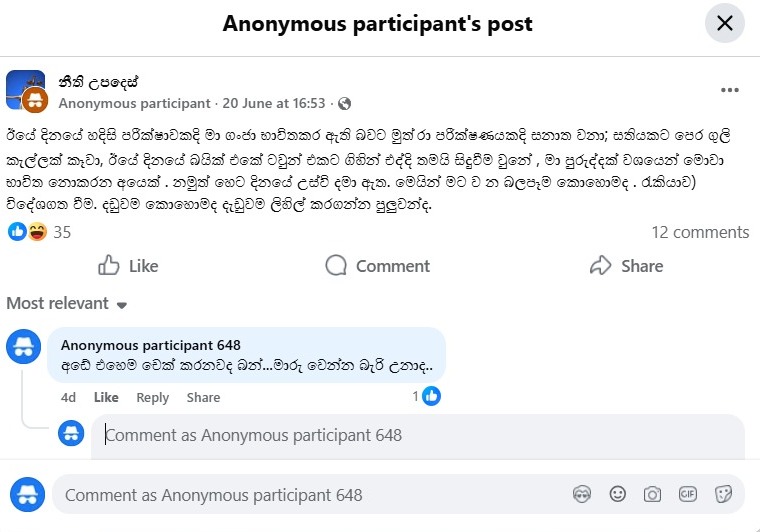The image size is (760, 532).
Task: View the post's reaction emoji icons
Action: click(x=27, y=232)
